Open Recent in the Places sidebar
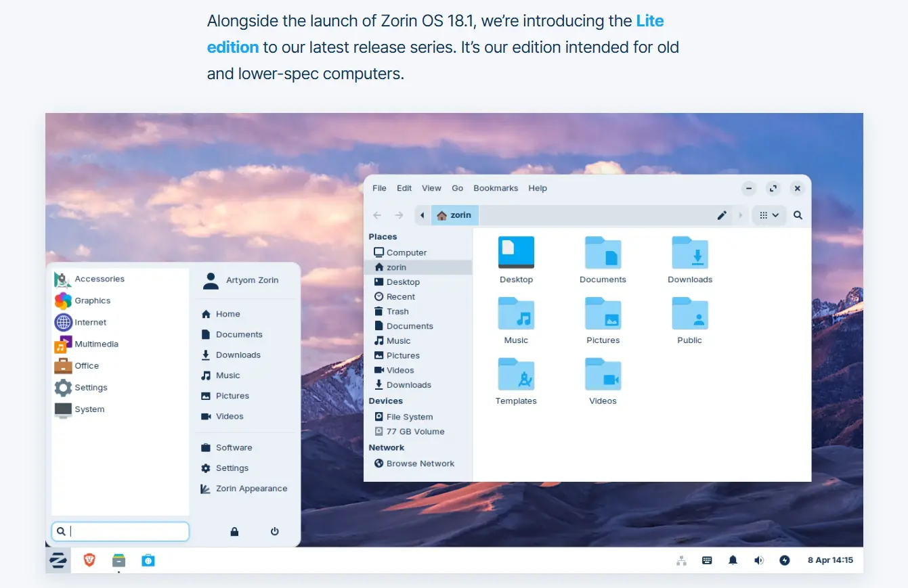The height and width of the screenshot is (588, 908). (418, 296)
